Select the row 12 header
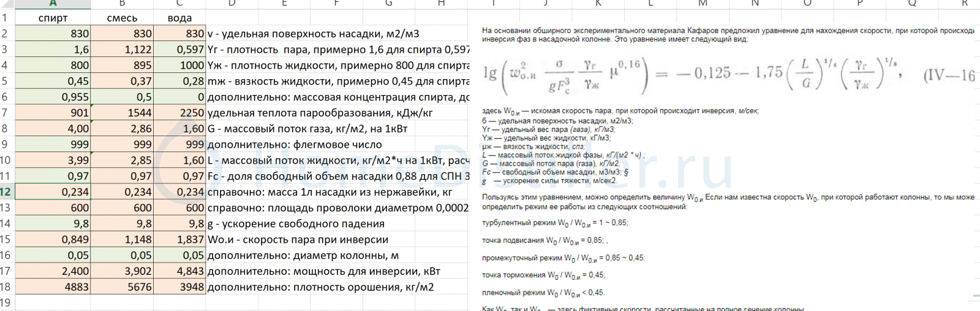980x311 pixels. point(6,192)
